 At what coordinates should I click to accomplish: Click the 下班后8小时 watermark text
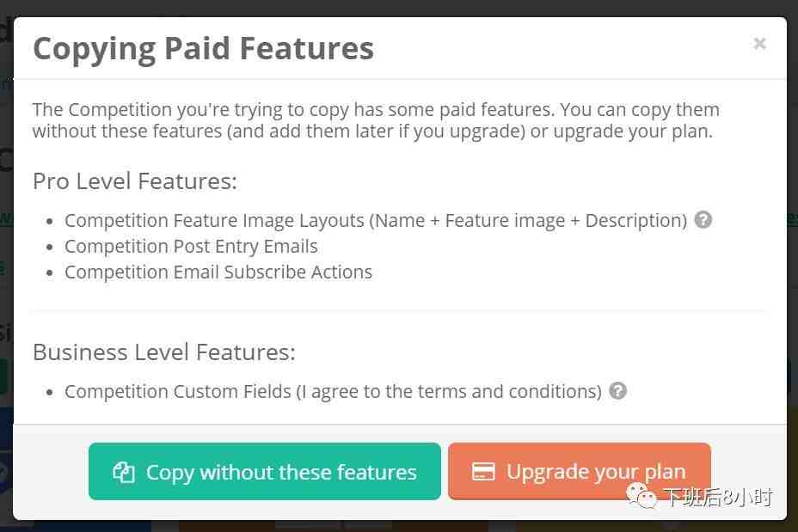pos(719,497)
